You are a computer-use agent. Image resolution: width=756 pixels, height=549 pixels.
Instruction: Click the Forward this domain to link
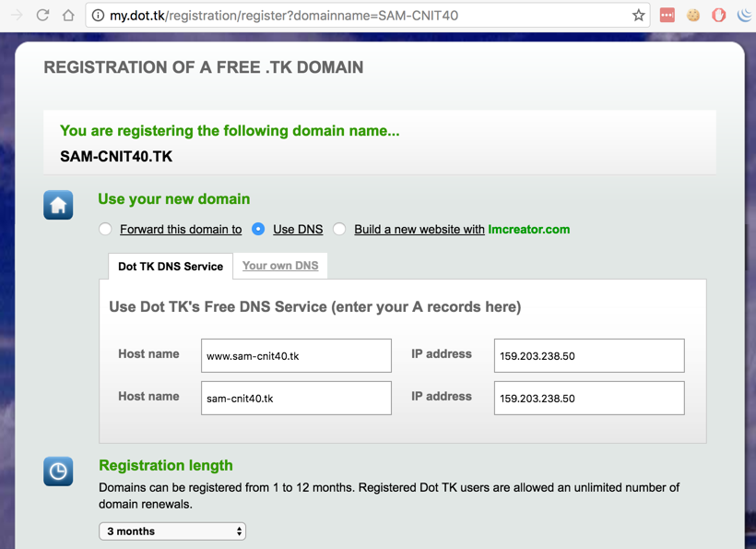pyautogui.click(x=181, y=229)
